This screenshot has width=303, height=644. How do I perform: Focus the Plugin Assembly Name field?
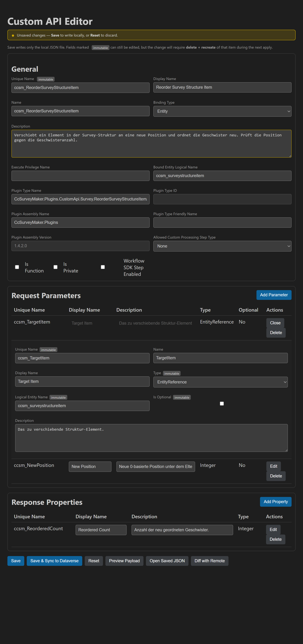point(80,222)
